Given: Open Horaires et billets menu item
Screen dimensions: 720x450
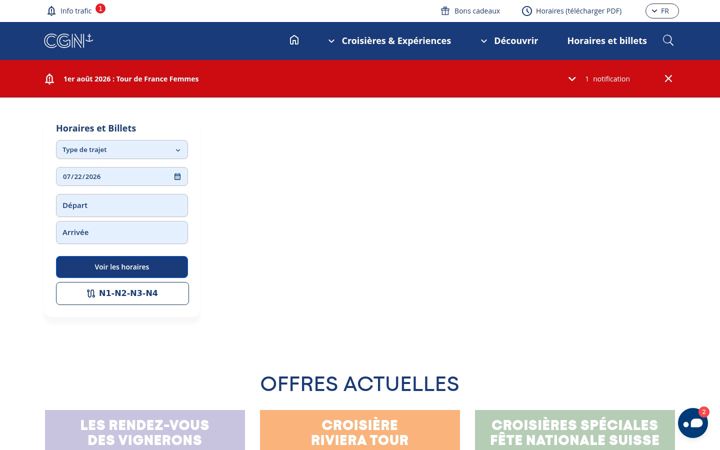Looking at the screenshot, I should (607, 41).
